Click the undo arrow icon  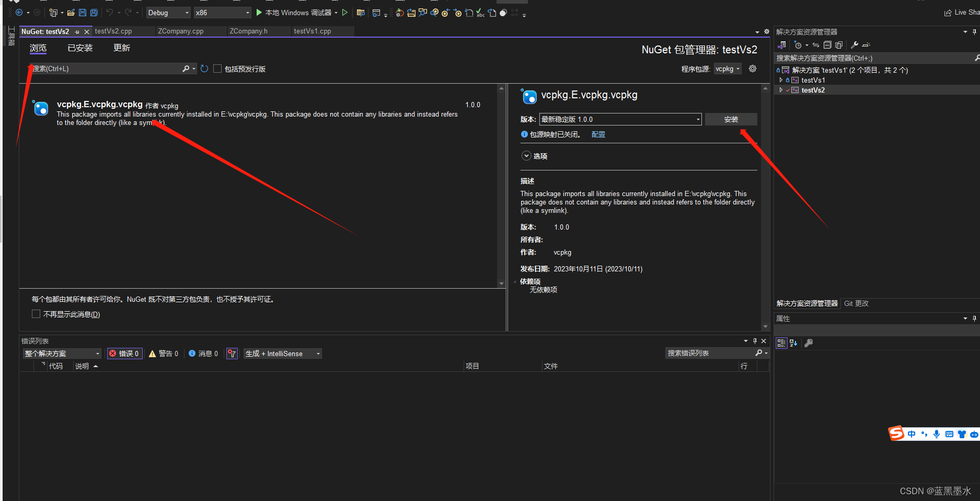[109, 13]
